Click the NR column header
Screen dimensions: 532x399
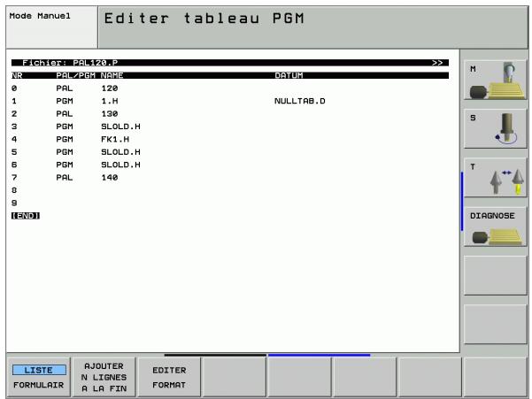(x=17, y=75)
